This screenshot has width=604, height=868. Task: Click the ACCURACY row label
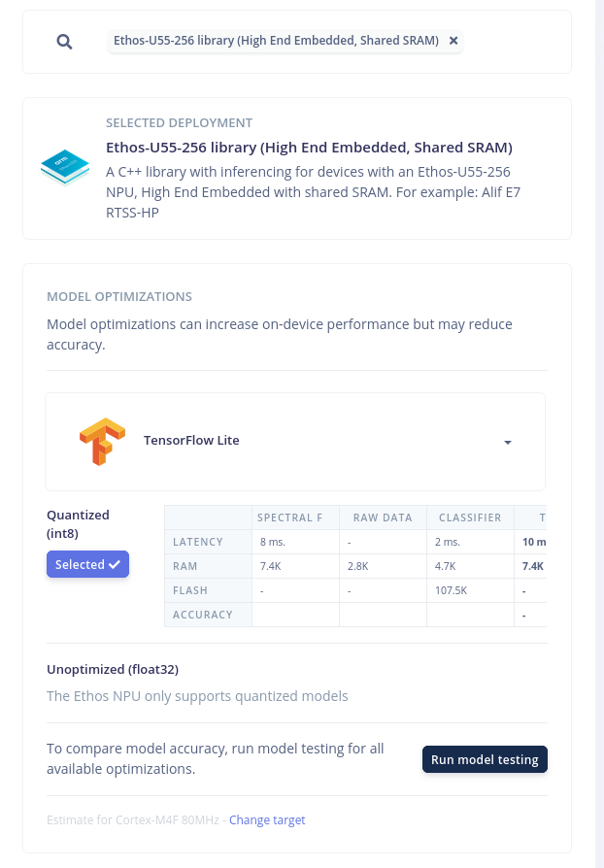coord(202,615)
